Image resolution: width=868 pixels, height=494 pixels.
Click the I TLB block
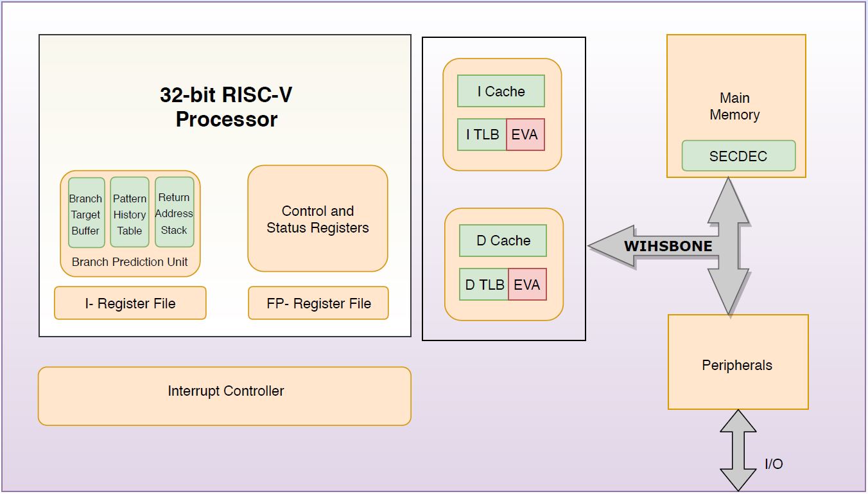(x=482, y=135)
